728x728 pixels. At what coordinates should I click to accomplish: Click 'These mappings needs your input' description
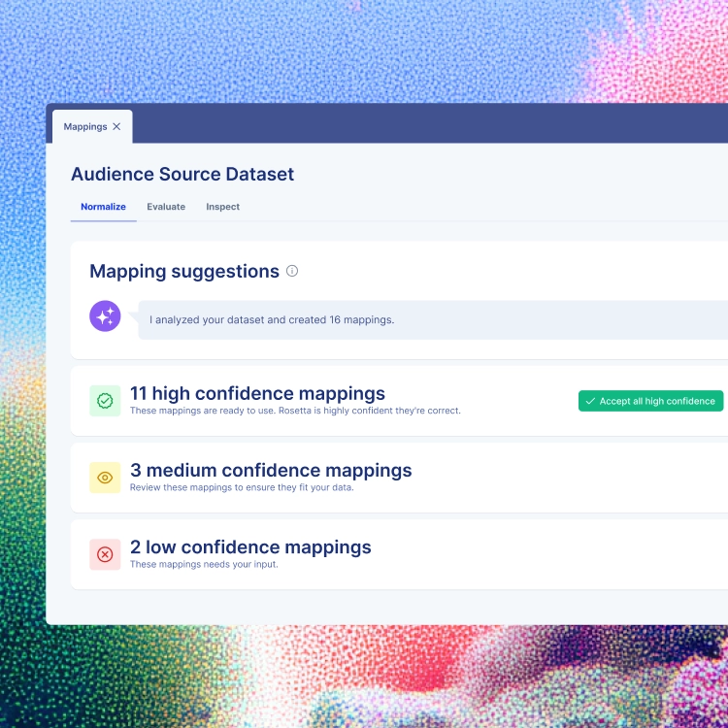(x=204, y=564)
